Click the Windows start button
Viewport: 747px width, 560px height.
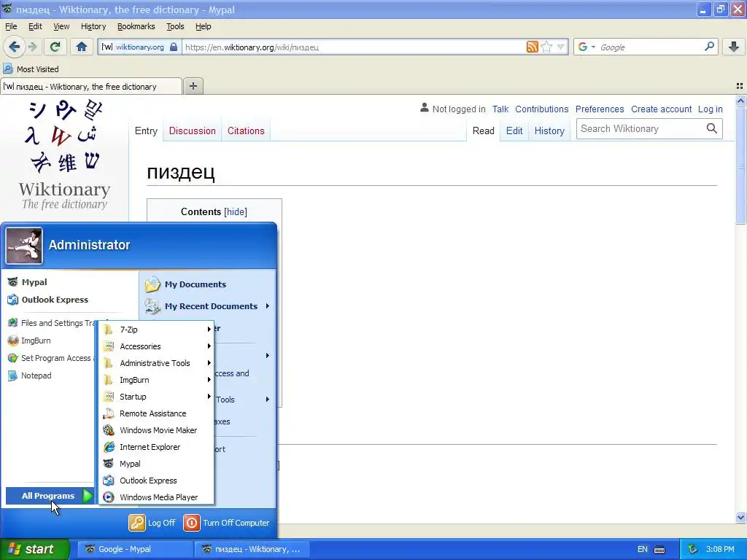[x=34, y=549]
